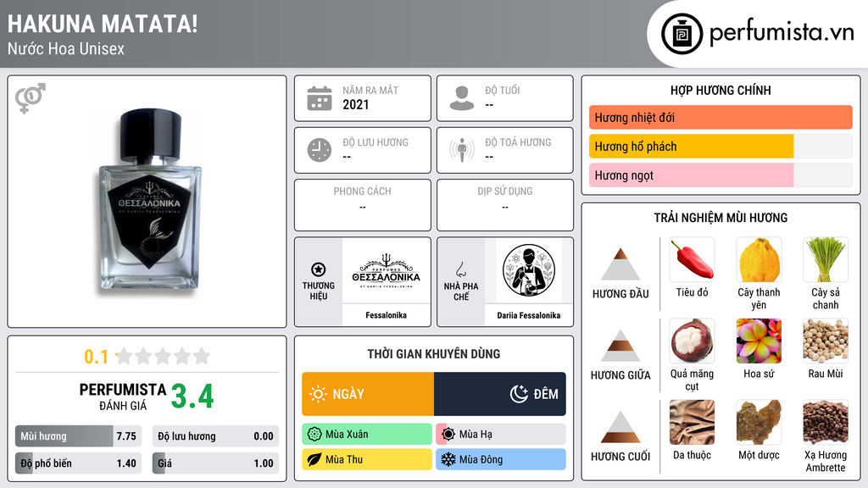Click the Độ lưu hương 0.00 rating bar
Image resolution: width=868 pixels, height=488 pixels.
pos(215,436)
